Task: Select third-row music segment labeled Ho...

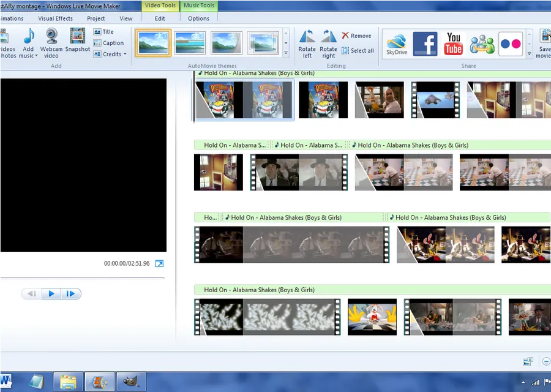Action: pyautogui.click(x=207, y=217)
